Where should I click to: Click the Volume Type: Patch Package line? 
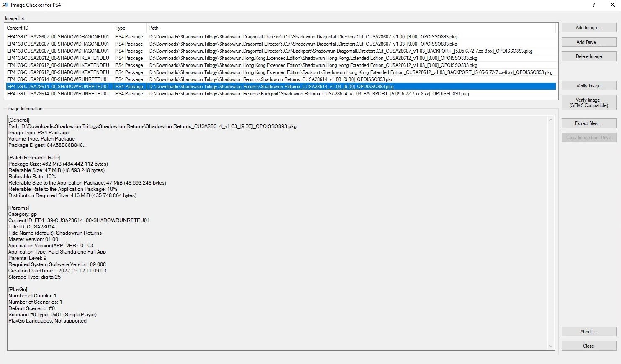pyautogui.click(x=41, y=139)
